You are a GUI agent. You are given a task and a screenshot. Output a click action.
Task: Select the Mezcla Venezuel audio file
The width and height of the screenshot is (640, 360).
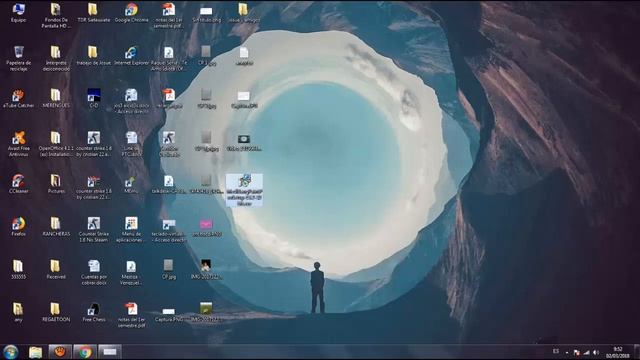coord(131,273)
